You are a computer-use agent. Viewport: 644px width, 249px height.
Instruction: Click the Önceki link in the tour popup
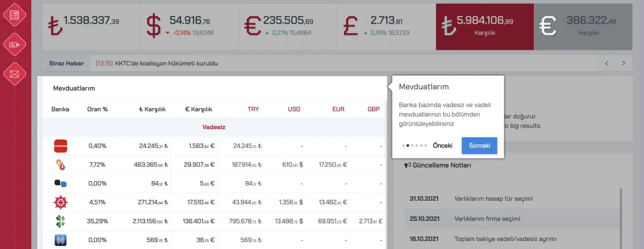pos(442,145)
